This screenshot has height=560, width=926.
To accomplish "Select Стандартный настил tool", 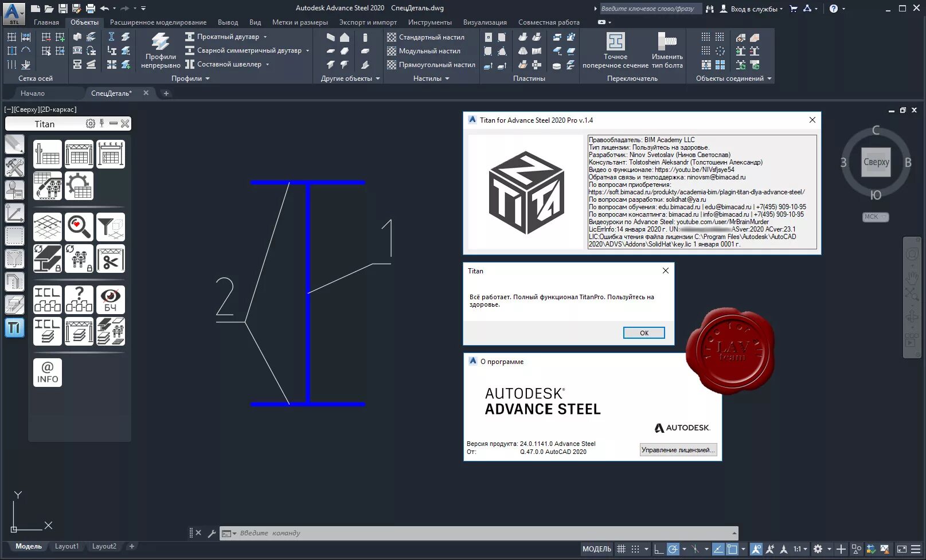I will pyautogui.click(x=425, y=37).
